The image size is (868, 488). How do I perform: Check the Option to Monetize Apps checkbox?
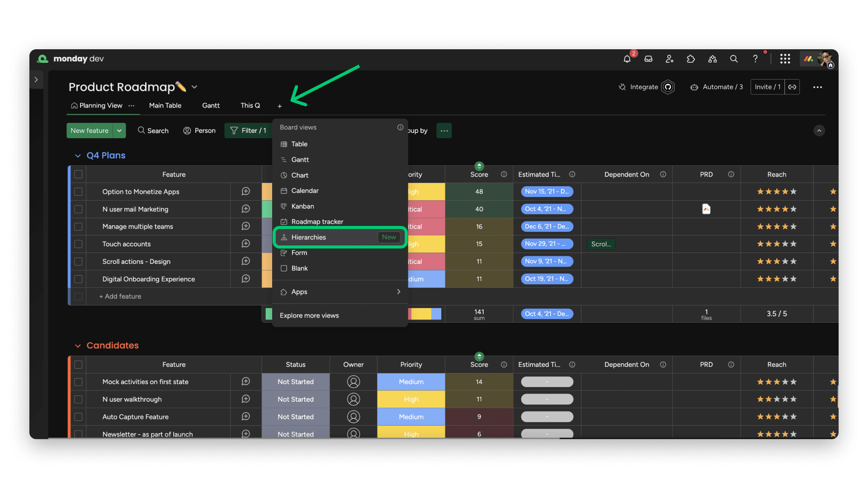pos(78,192)
